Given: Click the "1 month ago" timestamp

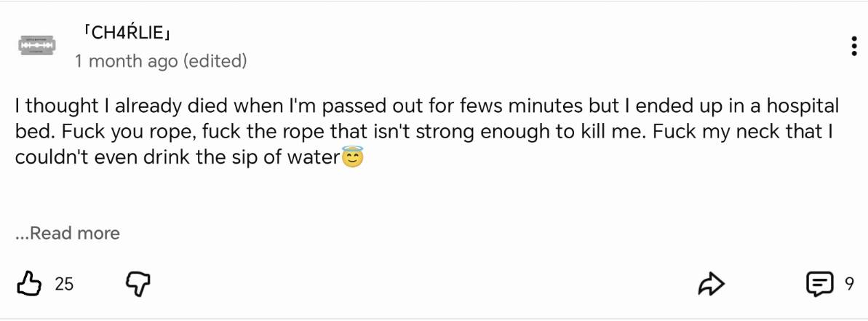Looking at the screenshot, I should pyautogui.click(x=126, y=61).
